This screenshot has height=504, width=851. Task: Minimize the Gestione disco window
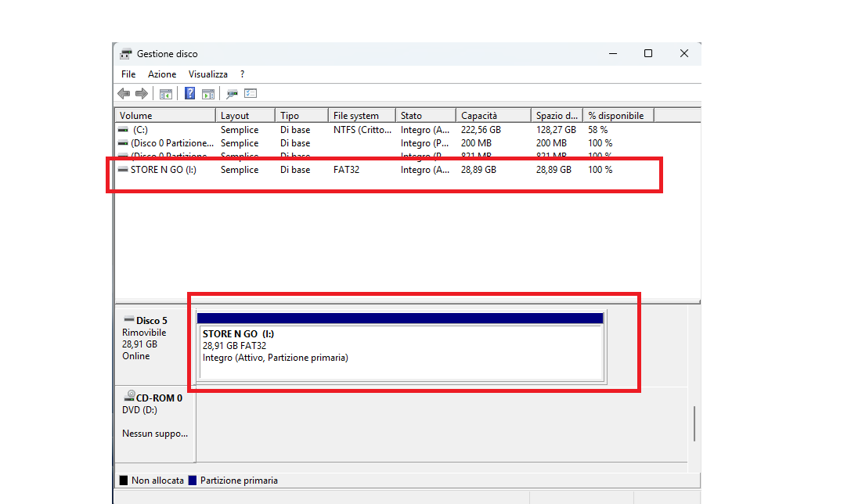(613, 53)
